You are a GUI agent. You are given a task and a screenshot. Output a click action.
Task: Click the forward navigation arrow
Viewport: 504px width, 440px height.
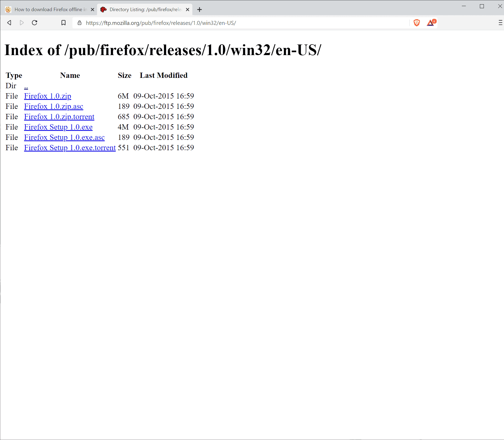pyautogui.click(x=22, y=23)
